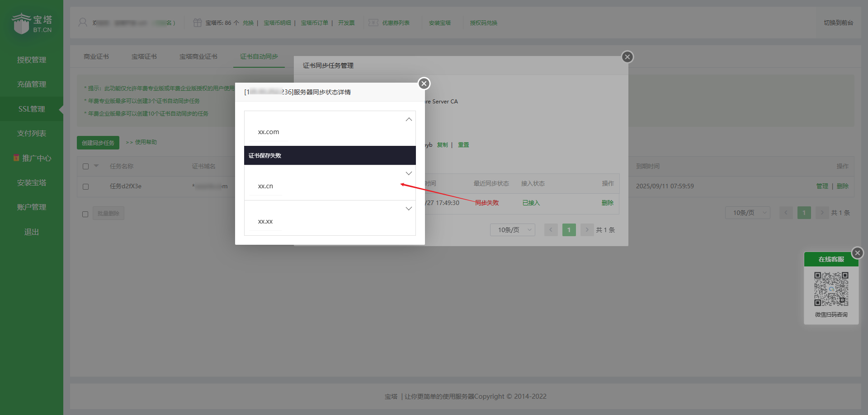Open 账户管理 in the sidebar

[32, 207]
